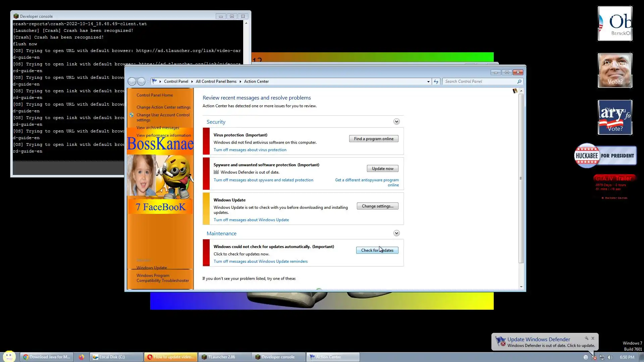Screen dimensions: 644x362
Task: Collapse the Maintenance section
Action: click(x=396, y=233)
